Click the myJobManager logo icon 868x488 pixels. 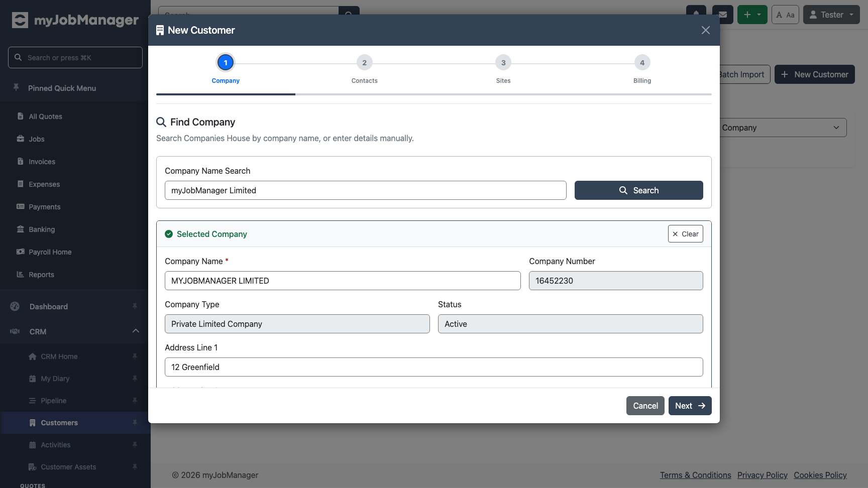click(x=20, y=20)
